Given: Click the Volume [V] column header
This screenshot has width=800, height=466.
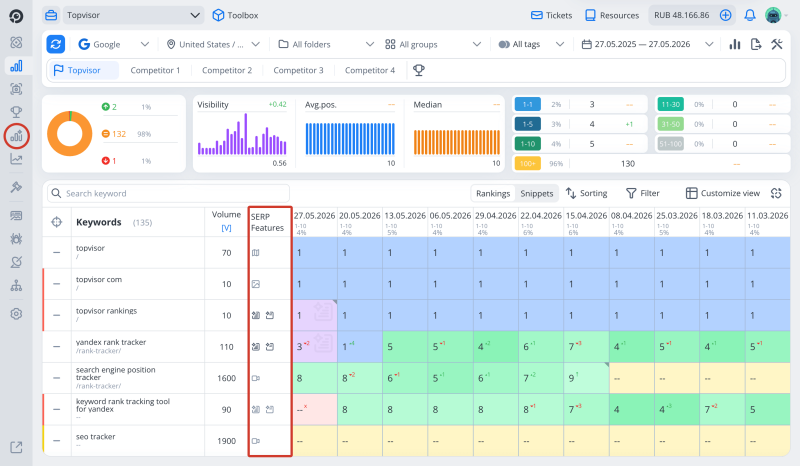Looking at the screenshot, I should pos(226,222).
